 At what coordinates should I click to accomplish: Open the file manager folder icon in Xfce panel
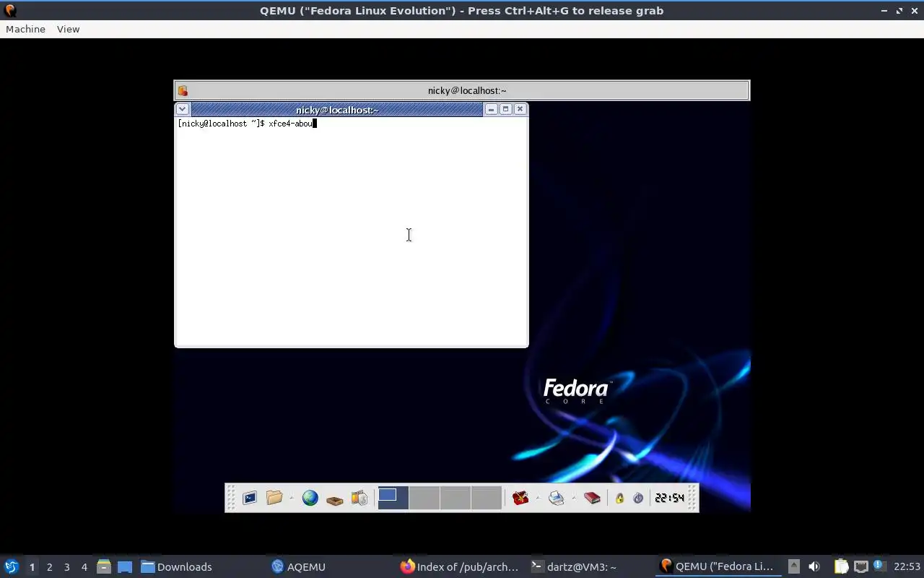point(274,498)
